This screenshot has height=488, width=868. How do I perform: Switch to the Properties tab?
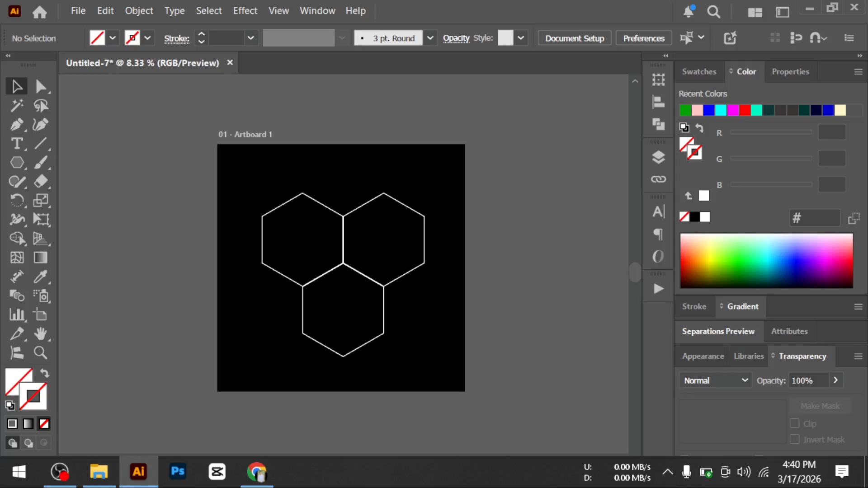click(x=790, y=72)
